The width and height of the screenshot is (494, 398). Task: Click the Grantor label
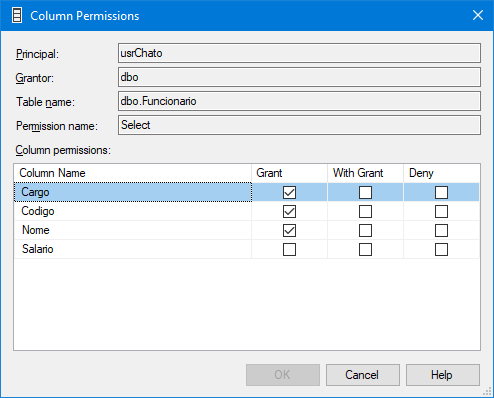point(35,78)
